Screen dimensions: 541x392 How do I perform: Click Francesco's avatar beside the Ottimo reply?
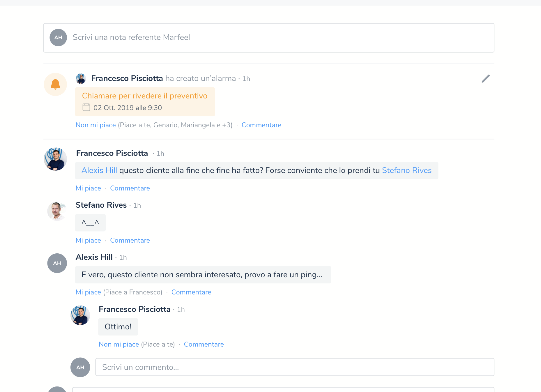pos(80,315)
